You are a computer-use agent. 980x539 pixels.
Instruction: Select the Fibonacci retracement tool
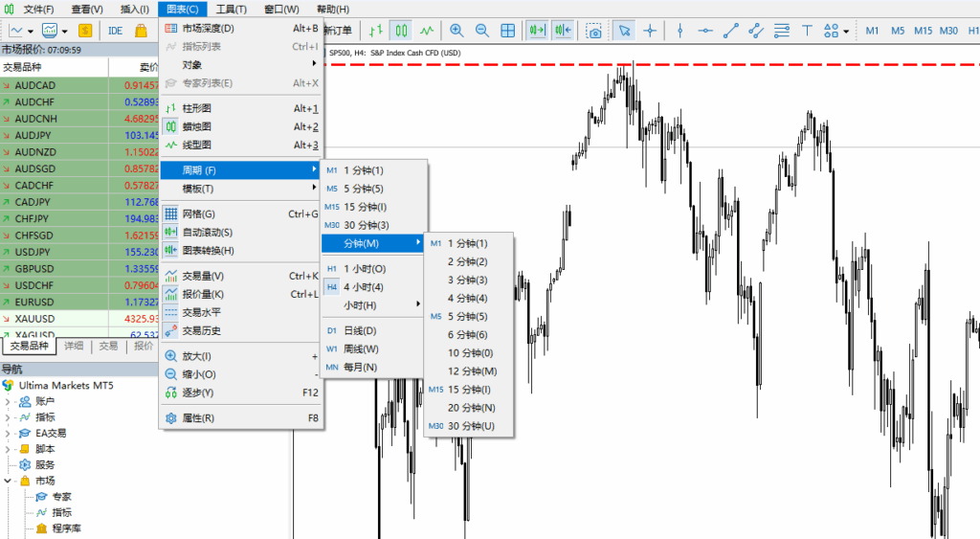[781, 30]
